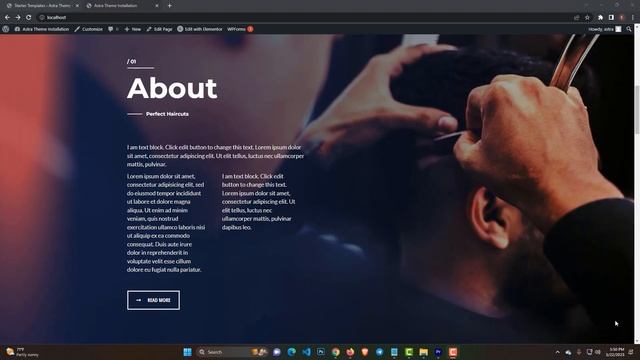Open Telegram from the taskbar
The image size is (640, 360).
pyautogui.click(x=380, y=352)
